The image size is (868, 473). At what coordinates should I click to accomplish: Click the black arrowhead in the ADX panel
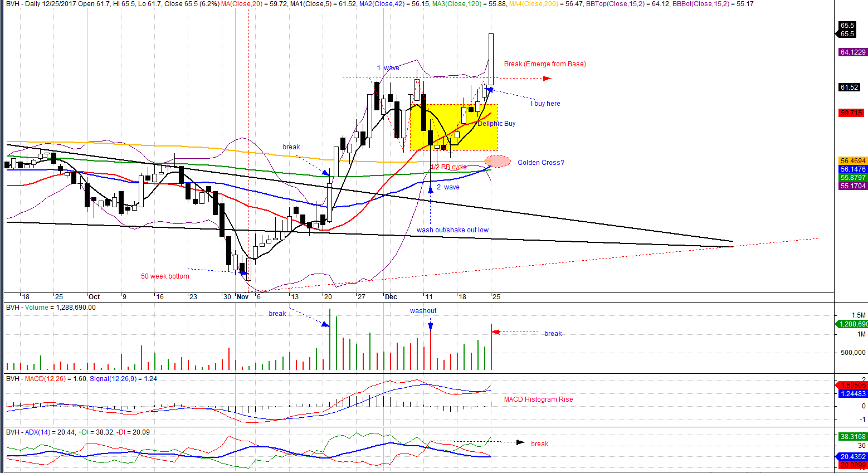520,442
